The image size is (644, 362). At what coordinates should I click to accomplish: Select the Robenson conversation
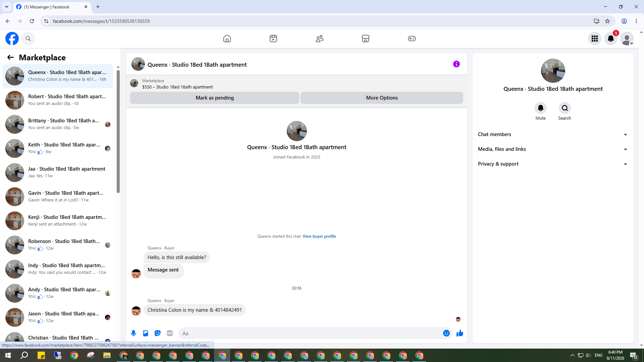pos(58,245)
